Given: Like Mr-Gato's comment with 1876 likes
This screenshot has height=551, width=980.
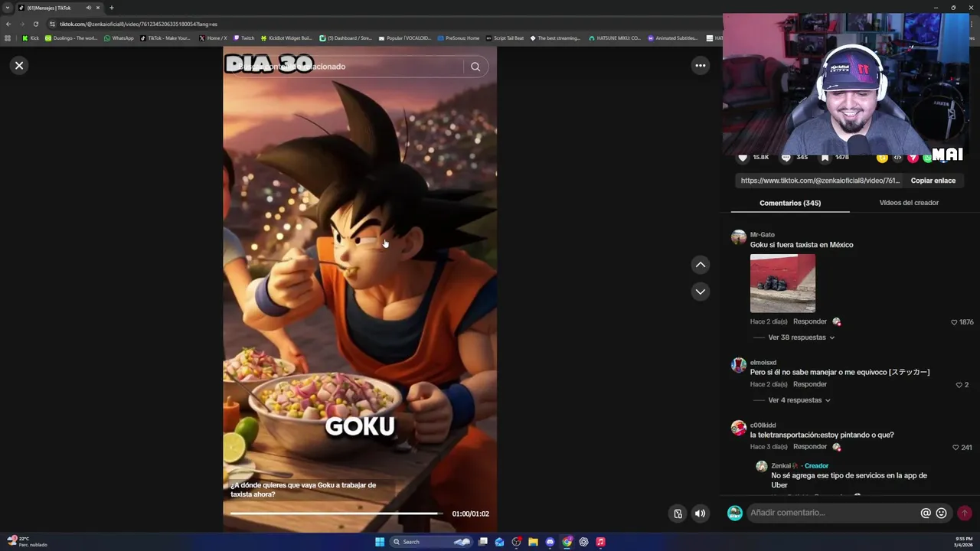Looking at the screenshot, I should [954, 322].
